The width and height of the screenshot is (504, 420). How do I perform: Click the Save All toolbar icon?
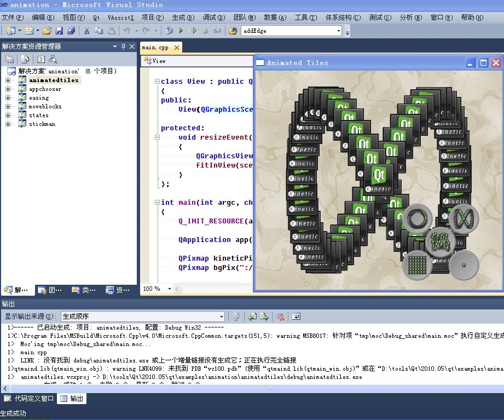click(x=71, y=31)
